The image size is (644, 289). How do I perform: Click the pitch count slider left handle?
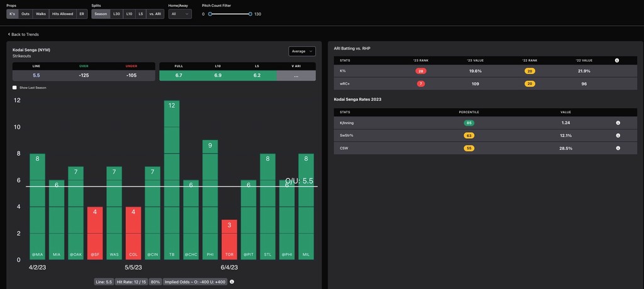pos(210,14)
